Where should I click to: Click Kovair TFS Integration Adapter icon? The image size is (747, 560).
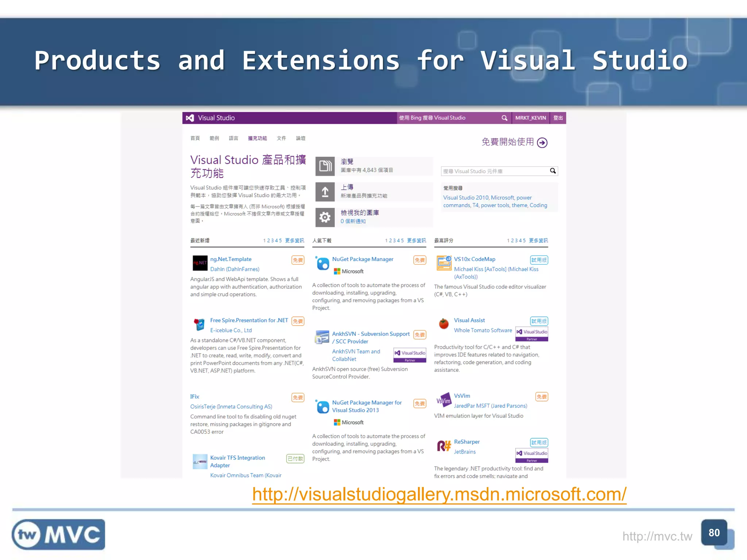pos(200,462)
